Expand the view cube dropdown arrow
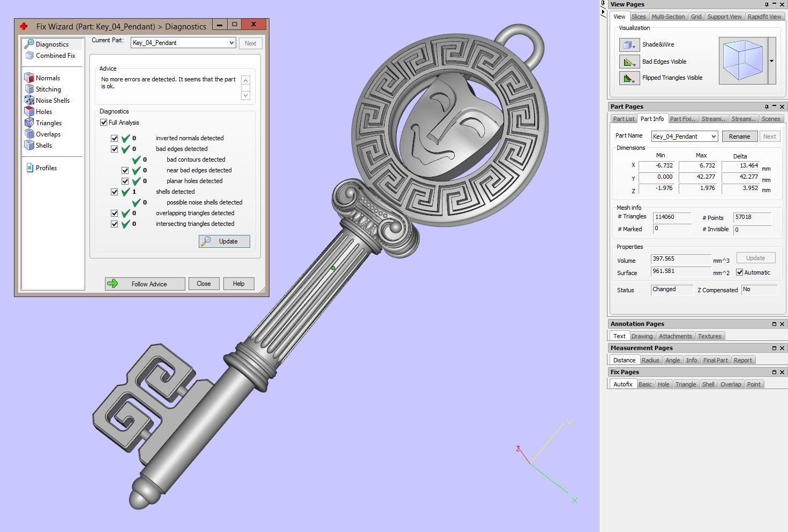Image resolution: width=788 pixels, height=532 pixels. [x=772, y=61]
